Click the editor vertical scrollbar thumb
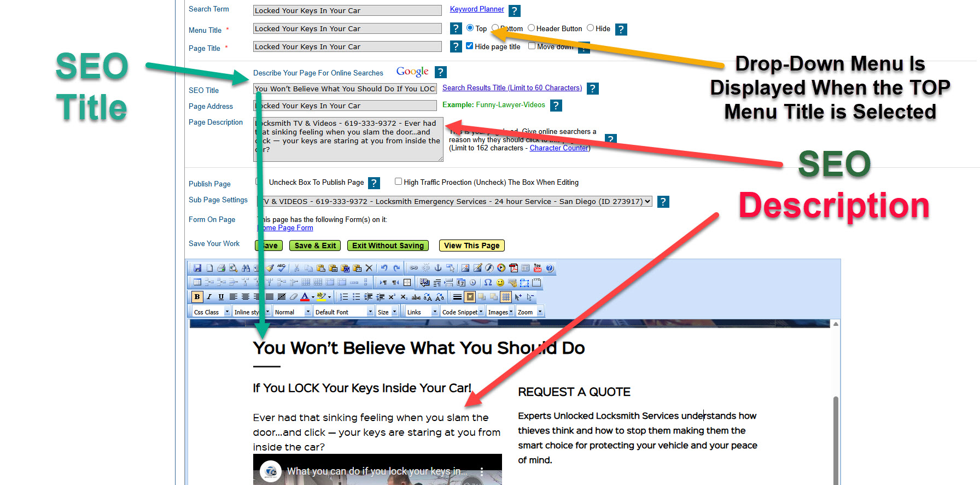 [836, 440]
